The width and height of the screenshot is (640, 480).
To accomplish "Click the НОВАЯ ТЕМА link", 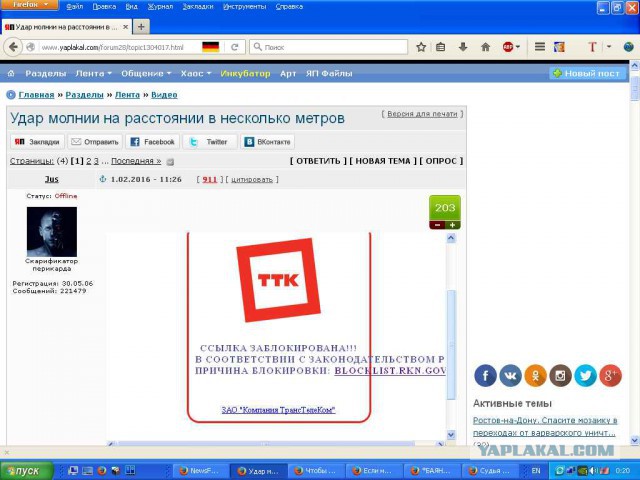I will (x=383, y=161).
